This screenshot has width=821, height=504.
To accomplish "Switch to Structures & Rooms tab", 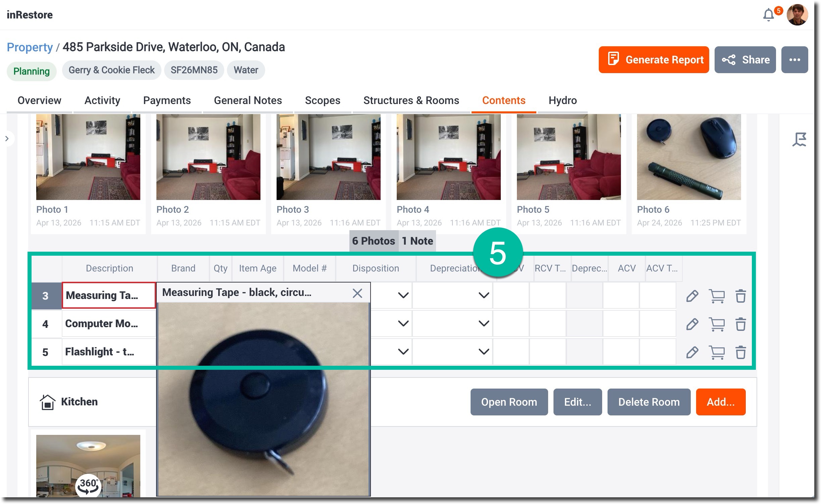I will 411,100.
